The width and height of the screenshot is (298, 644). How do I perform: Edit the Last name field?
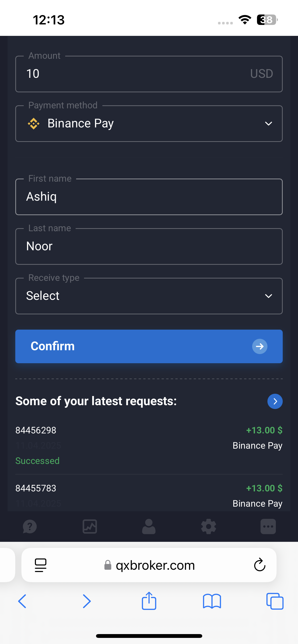tap(149, 246)
